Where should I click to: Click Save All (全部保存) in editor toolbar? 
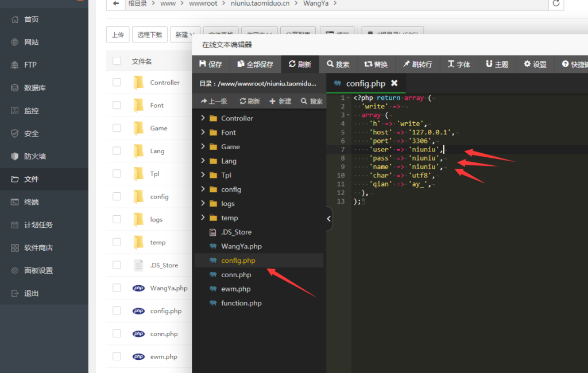point(255,64)
